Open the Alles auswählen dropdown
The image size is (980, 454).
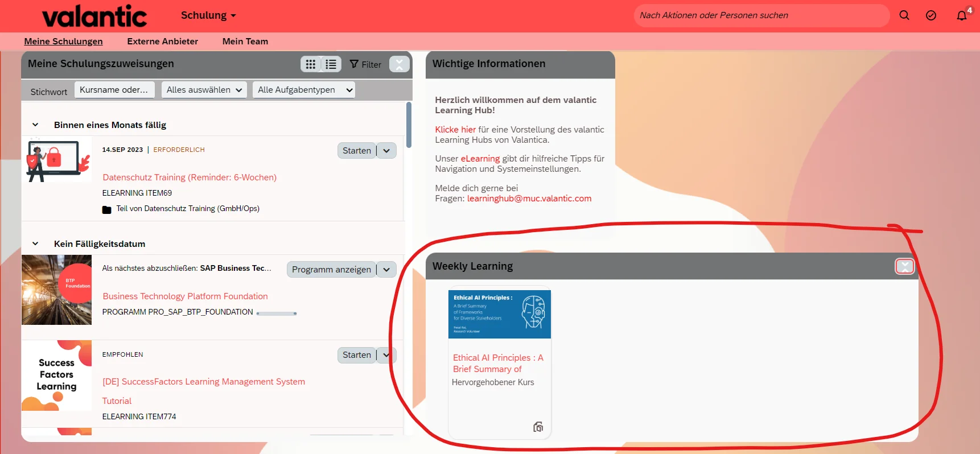tap(204, 90)
